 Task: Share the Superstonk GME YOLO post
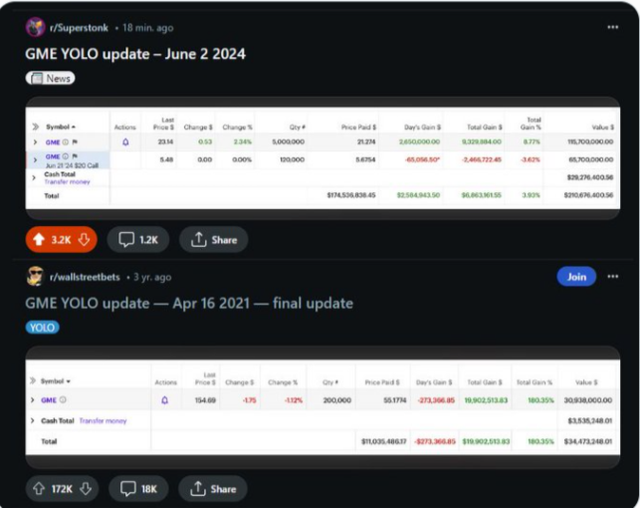click(213, 240)
